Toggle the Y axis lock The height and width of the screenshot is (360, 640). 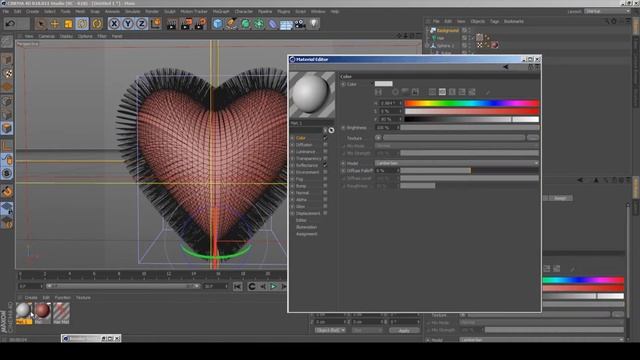point(128,24)
